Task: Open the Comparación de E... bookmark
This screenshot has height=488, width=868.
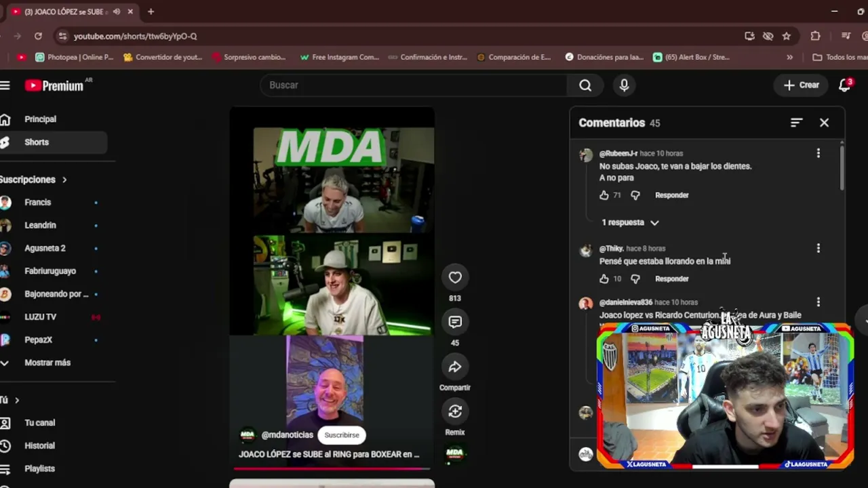Action: pyautogui.click(x=514, y=58)
